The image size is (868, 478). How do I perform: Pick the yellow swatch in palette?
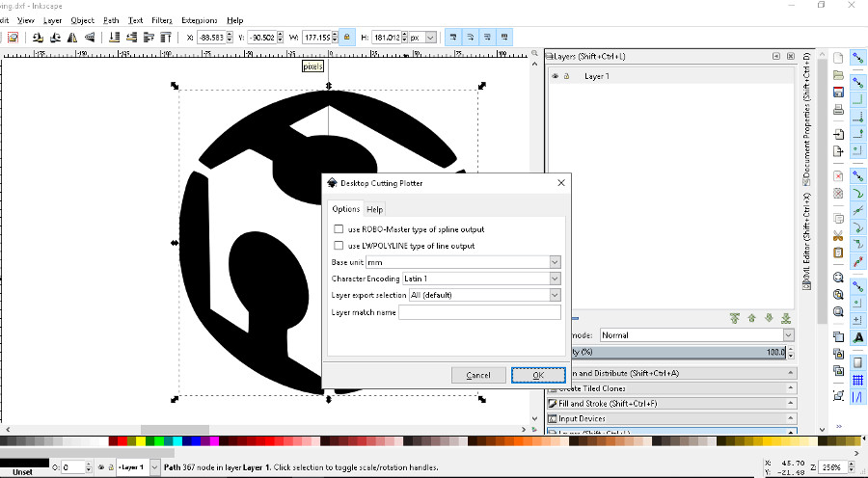141,441
